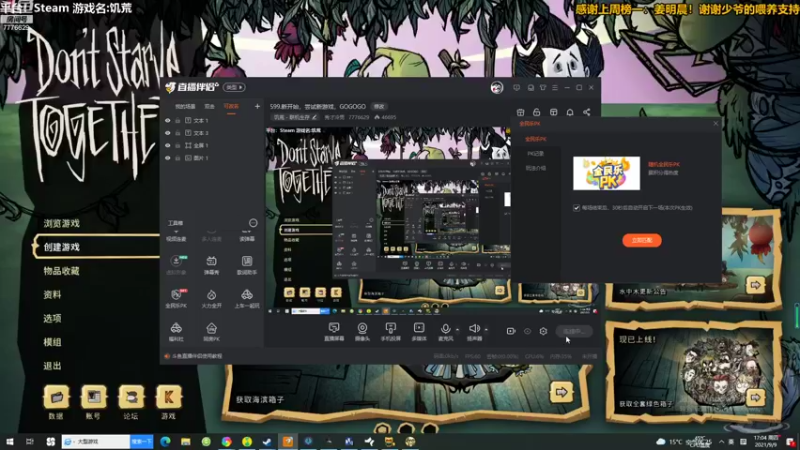This screenshot has width=800, height=450.
Task: Open the layout grid icon above preview
Action: (x=554, y=112)
